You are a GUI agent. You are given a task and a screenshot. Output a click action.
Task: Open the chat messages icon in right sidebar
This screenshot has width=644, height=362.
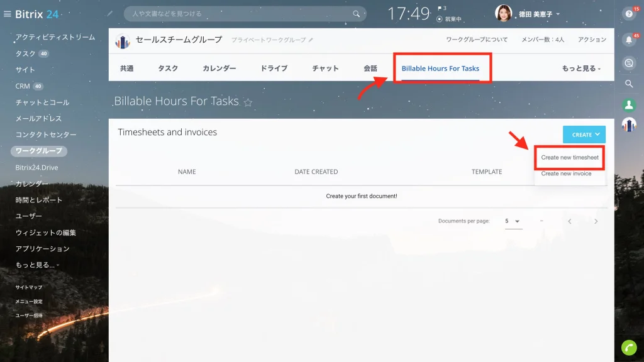click(x=629, y=63)
